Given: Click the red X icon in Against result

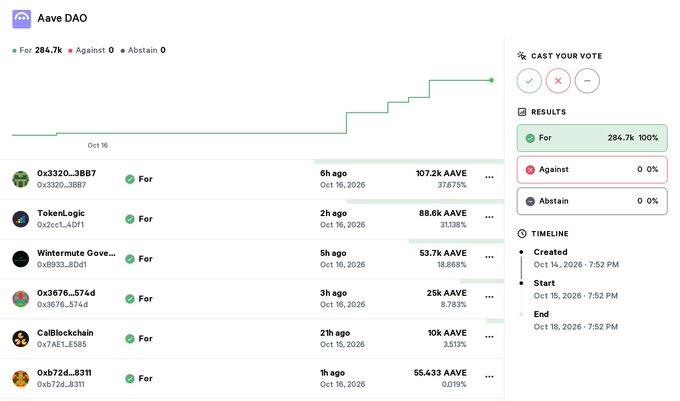Looking at the screenshot, I should (530, 170).
